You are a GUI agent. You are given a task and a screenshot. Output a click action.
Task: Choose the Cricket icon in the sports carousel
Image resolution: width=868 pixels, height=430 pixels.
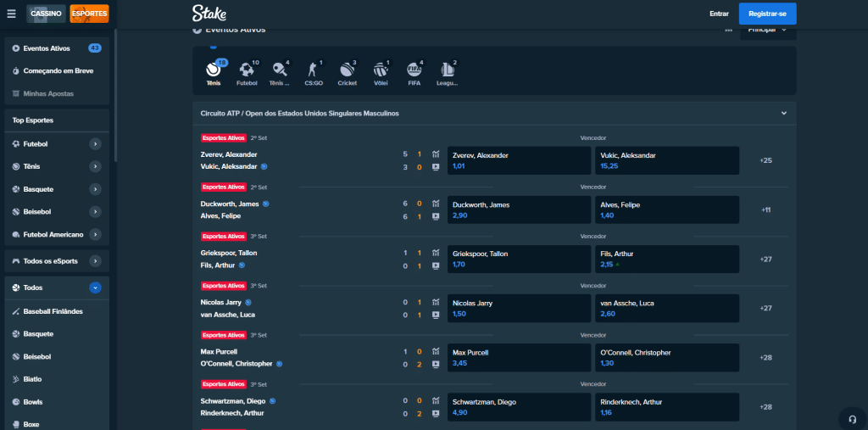coord(347,71)
